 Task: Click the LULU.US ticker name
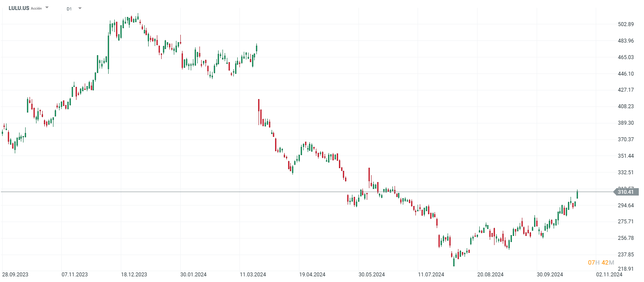[x=19, y=8]
